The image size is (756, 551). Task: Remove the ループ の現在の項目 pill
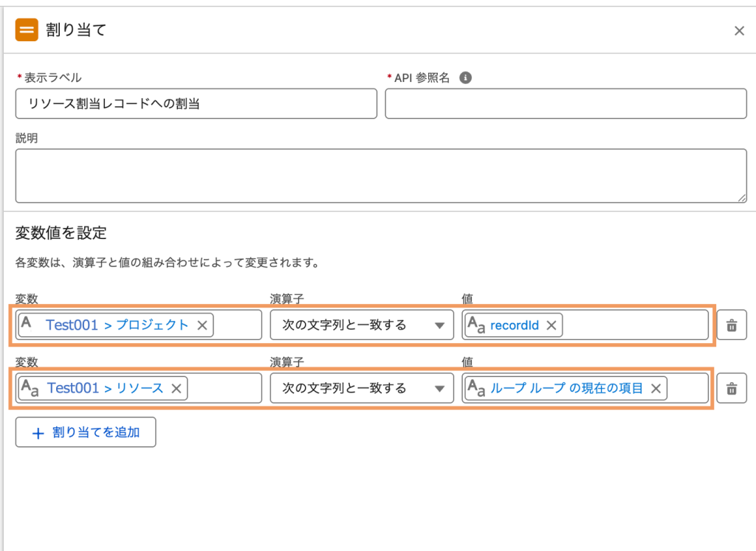[x=655, y=389]
